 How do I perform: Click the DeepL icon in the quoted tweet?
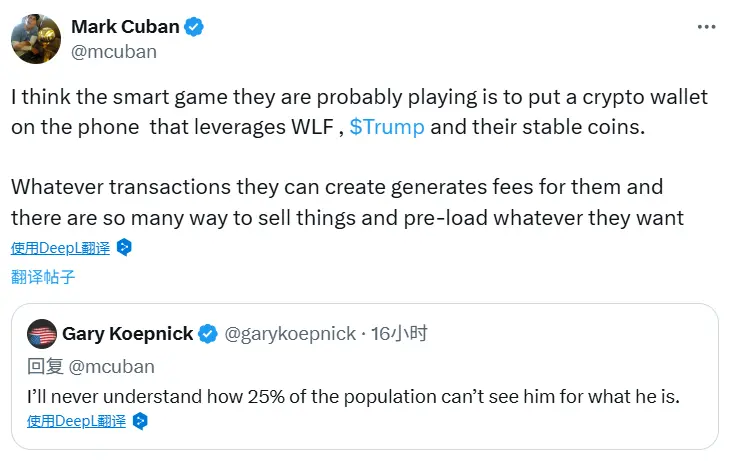(x=141, y=421)
